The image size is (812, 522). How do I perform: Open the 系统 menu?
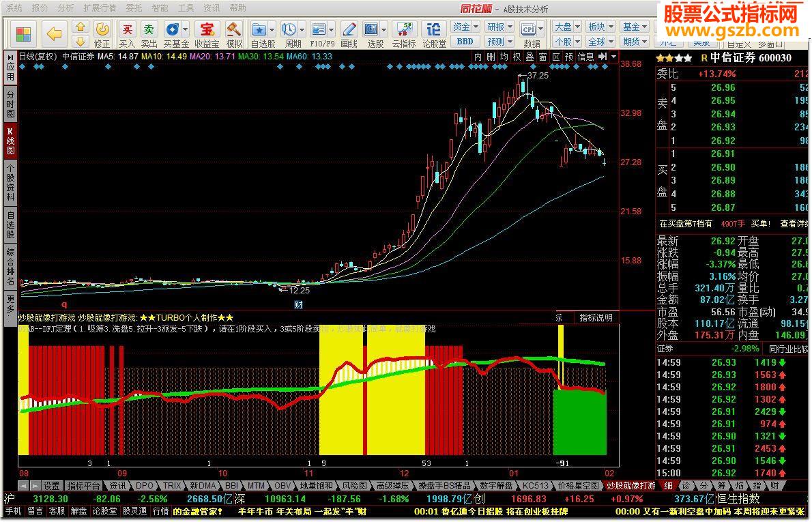(14, 8)
